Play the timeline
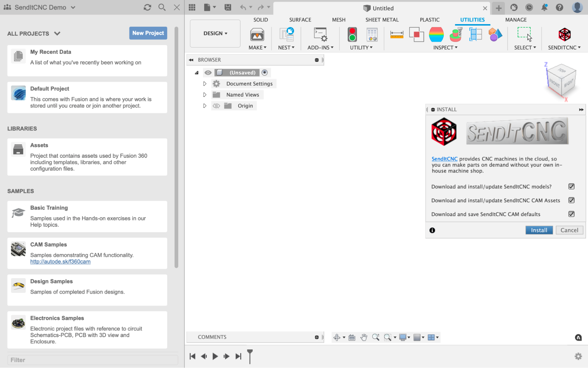Screen dimensions: 588x368 [215, 357]
